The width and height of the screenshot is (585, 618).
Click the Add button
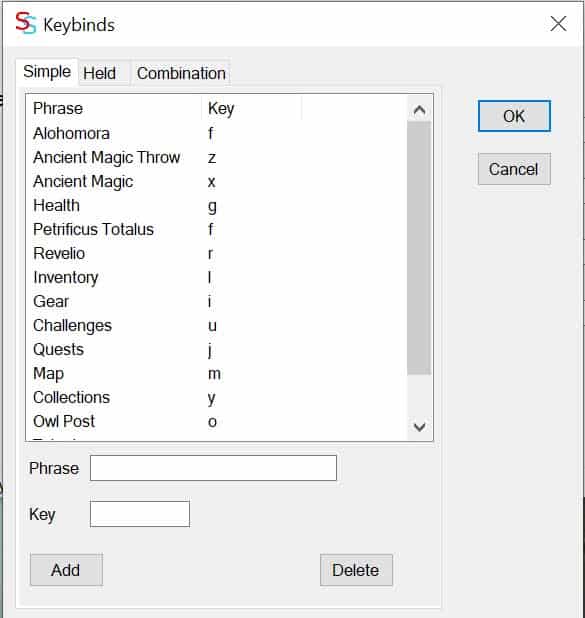tap(66, 570)
